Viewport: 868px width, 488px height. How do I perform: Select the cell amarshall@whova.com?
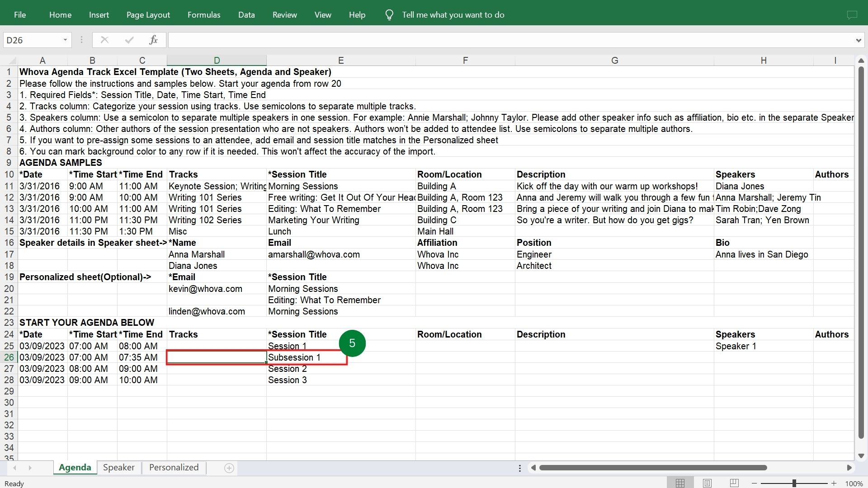point(341,254)
